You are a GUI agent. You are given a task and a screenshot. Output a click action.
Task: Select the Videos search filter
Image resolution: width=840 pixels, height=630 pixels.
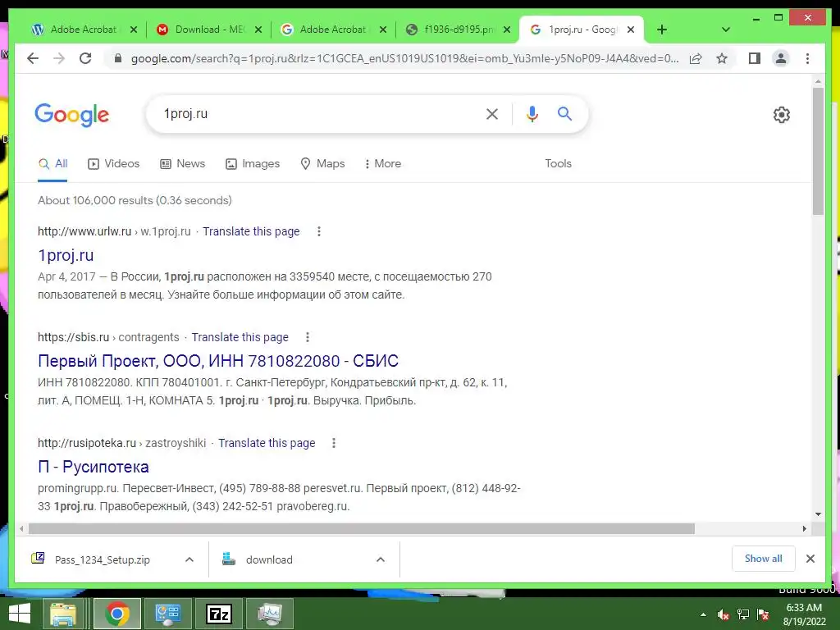click(113, 163)
